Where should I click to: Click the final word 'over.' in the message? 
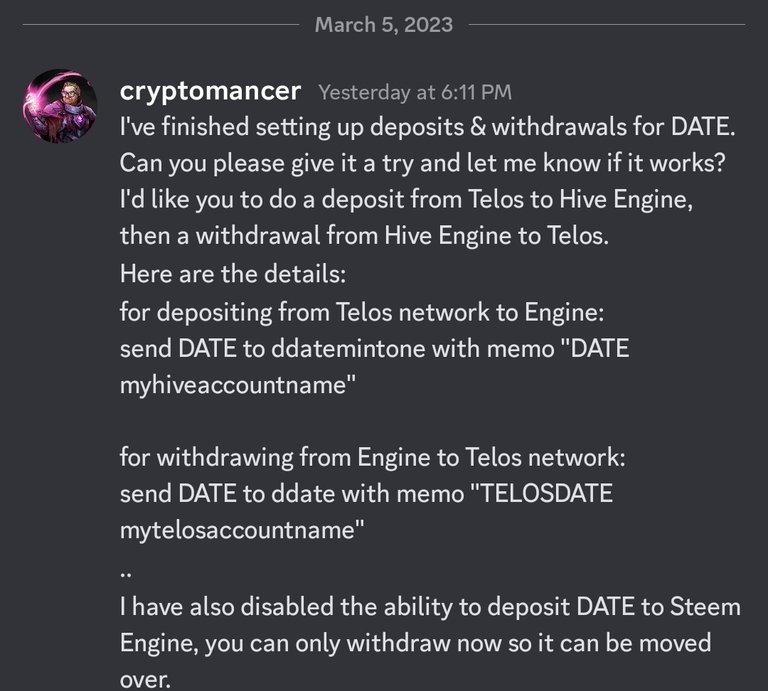point(145,680)
